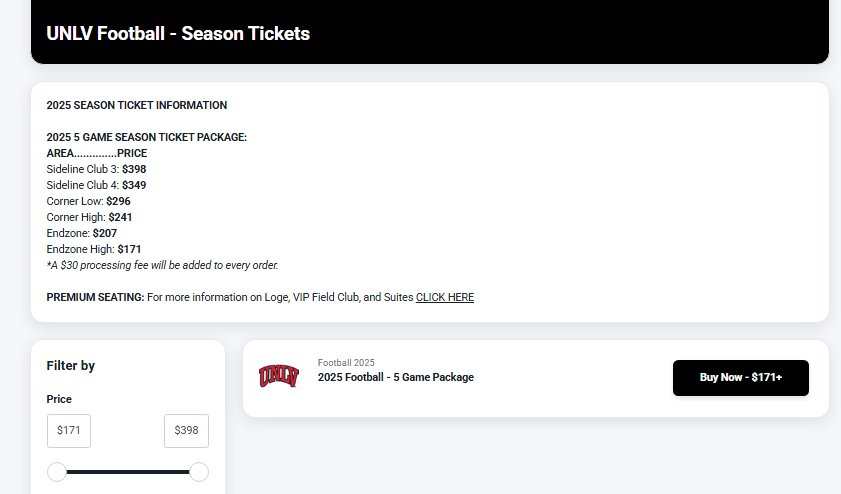Click the right price slider handle
Image resolution: width=841 pixels, height=494 pixels.
199,472
